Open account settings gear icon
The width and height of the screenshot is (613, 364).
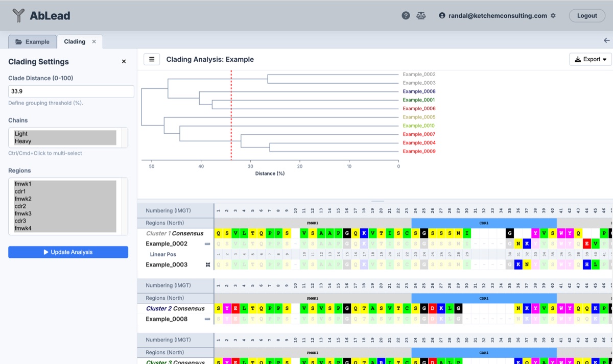click(x=553, y=16)
